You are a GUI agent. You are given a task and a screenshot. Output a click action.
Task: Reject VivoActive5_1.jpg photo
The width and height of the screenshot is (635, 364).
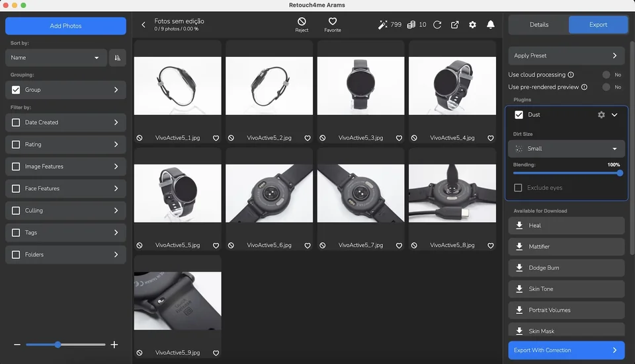[x=140, y=138]
